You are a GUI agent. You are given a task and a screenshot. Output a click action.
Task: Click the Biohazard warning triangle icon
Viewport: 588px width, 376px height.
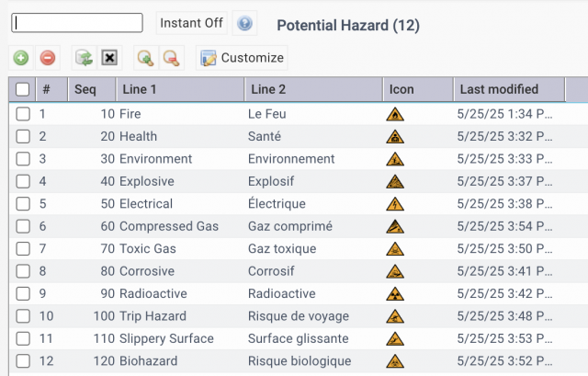[395, 361]
